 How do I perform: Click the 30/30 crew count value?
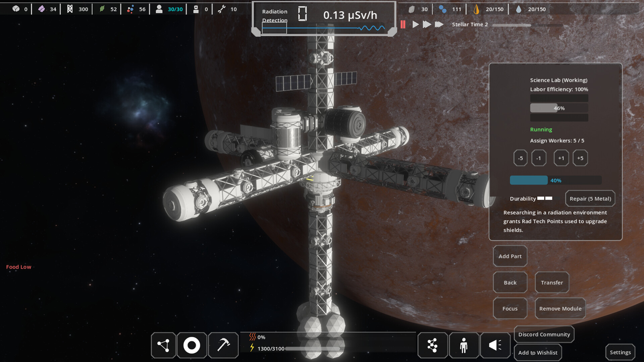click(x=175, y=9)
